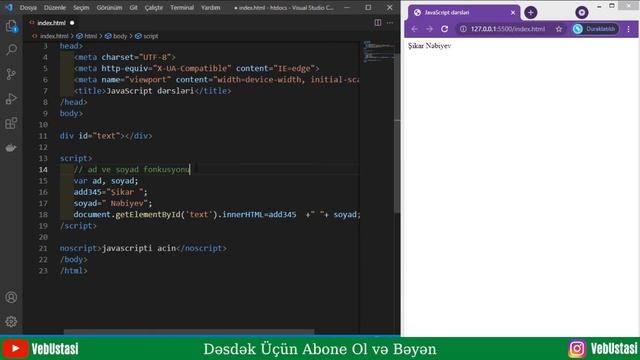Open the Docker view in activity bar
The height and width of the screenshot is (360, 640).
(11, 147)
